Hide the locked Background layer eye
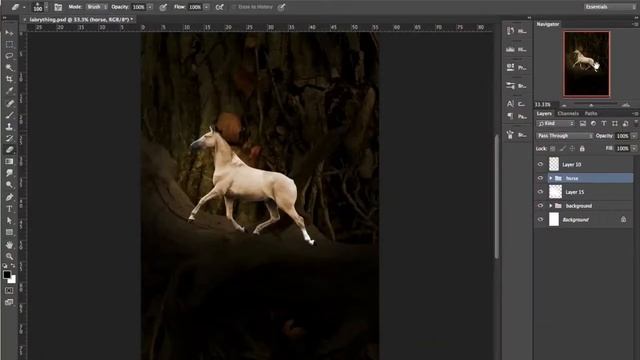 [x=540, y=220]
